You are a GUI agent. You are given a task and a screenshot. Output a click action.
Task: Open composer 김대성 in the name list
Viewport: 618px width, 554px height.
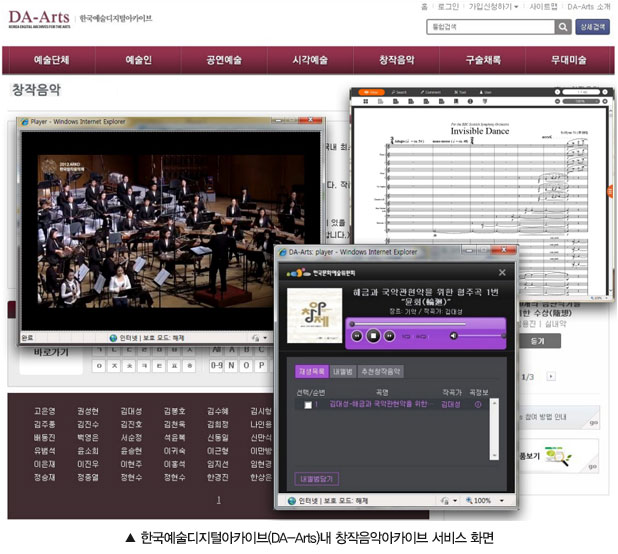click(131, 411)
